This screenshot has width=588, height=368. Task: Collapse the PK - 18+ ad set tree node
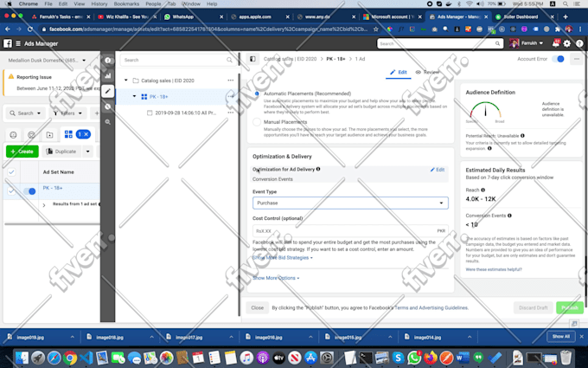coord(134,96)
